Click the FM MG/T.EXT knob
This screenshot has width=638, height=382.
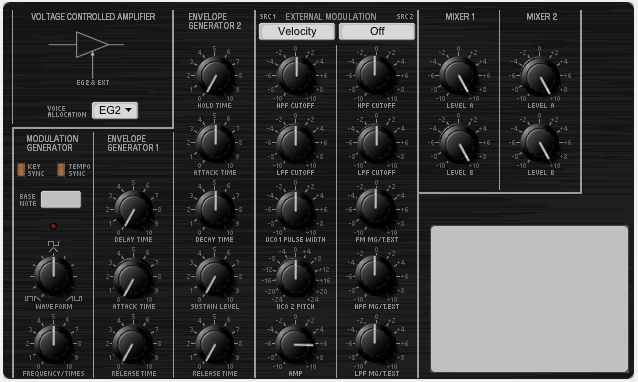[x=376, y=210]
